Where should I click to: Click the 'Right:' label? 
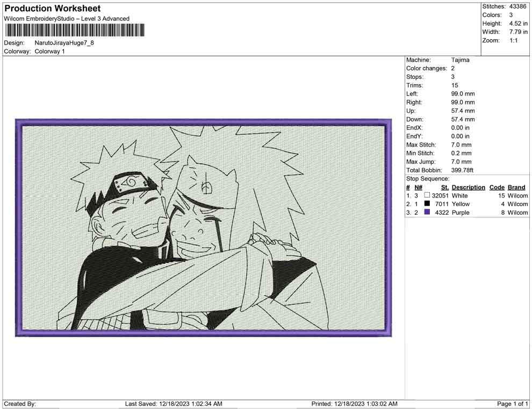(414, 103)
